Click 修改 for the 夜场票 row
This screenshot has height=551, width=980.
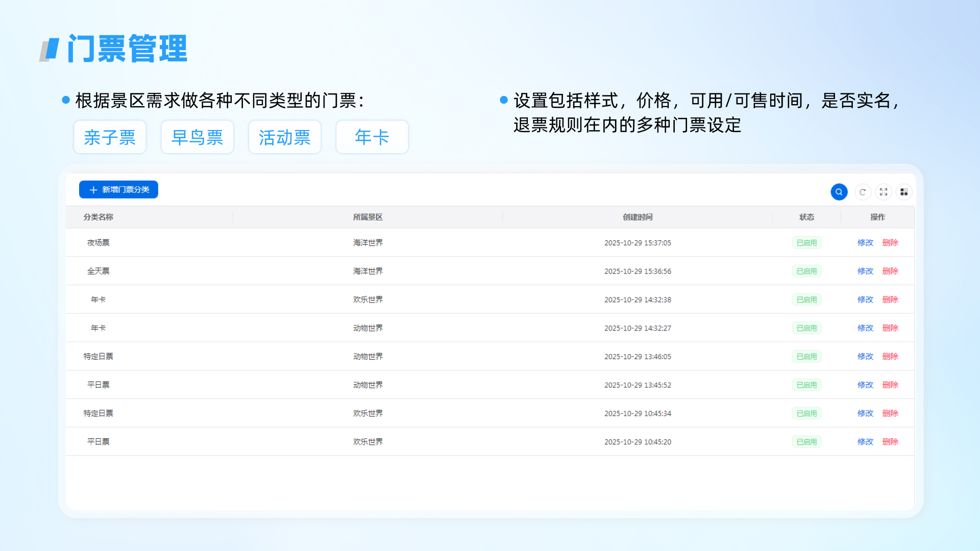(865, 243)
